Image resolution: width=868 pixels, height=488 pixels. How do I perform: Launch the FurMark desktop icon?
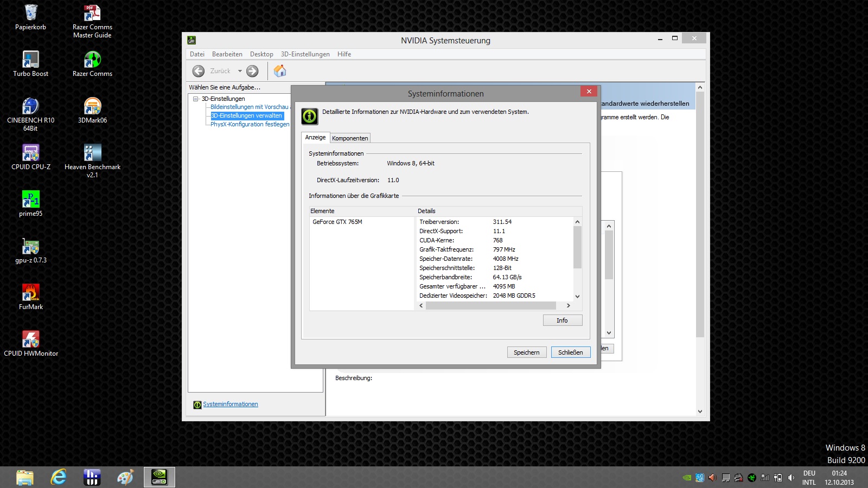pos(31,297)
